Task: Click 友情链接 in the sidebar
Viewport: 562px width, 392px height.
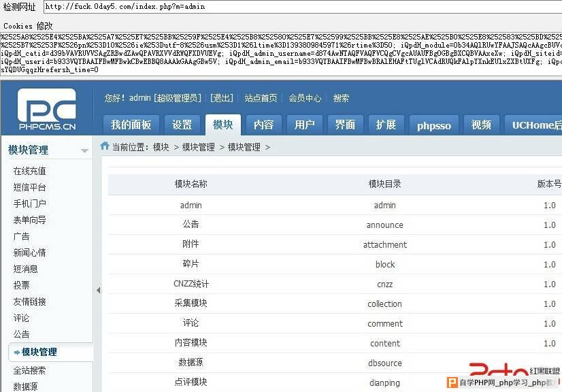Action: coord(29,301)
